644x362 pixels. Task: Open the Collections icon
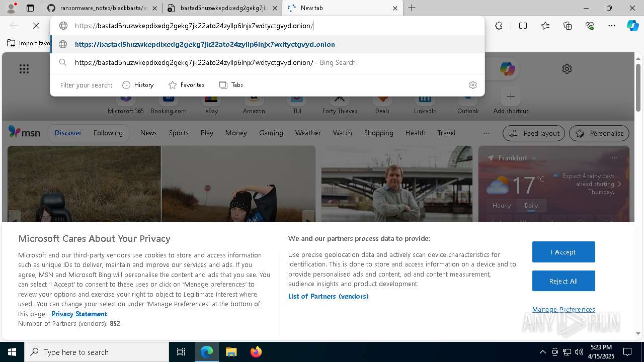pyautogui.click(x=568, y=26)
